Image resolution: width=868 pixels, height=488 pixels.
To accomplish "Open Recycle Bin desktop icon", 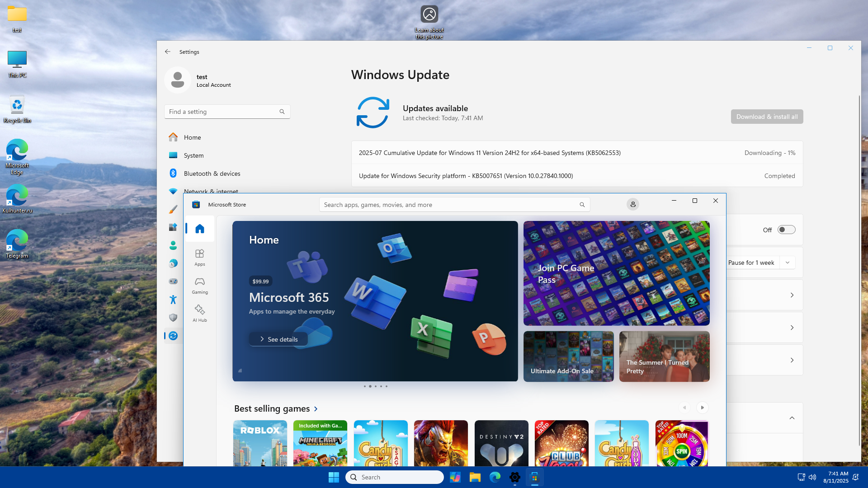I will [x=17, y=109].
